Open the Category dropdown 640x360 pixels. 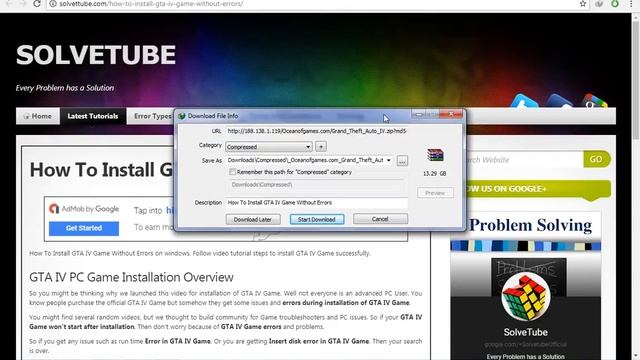[x=269, y=147]
